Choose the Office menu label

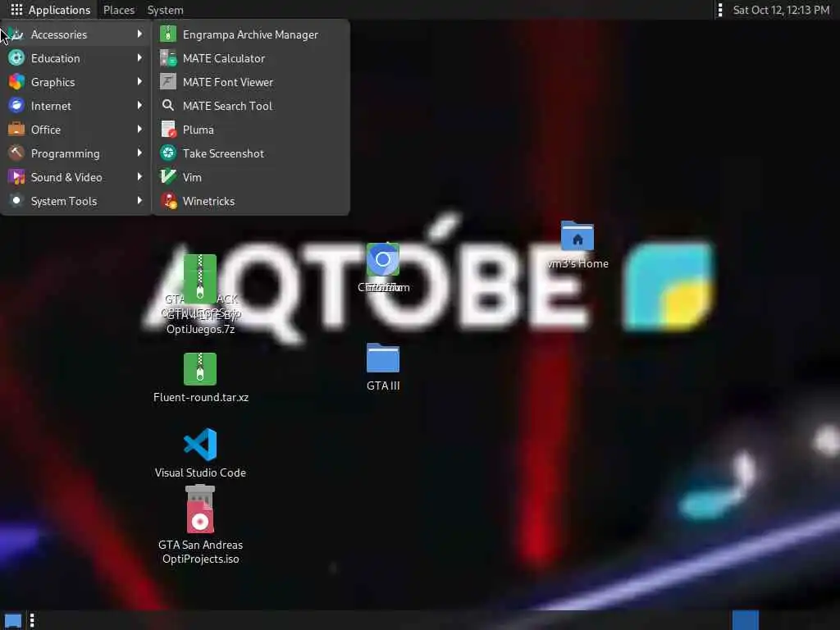(x=46, y=130)
